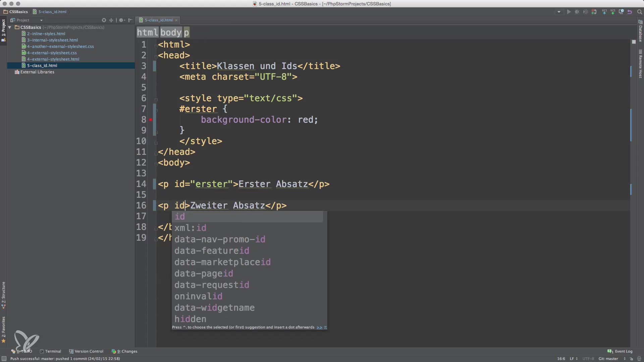
Task: Switch to Version Control tool tab
Action: point(86,351)
